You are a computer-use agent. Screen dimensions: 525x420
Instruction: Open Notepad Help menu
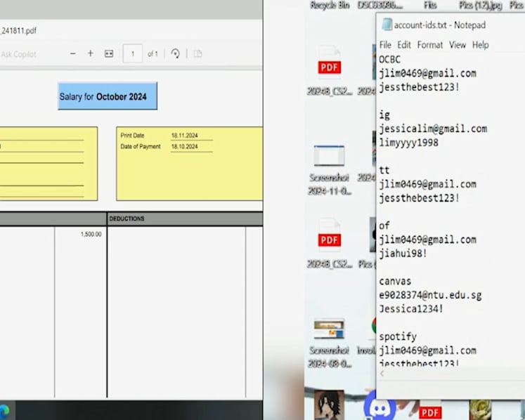(481, 45)
